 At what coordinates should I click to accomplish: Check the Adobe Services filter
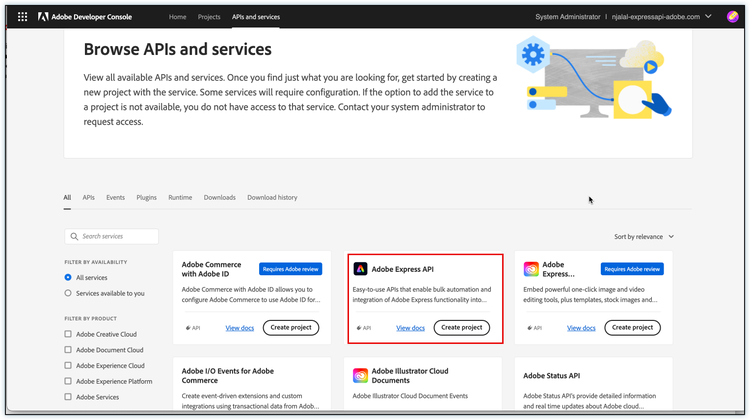click(x=68, y=397)
